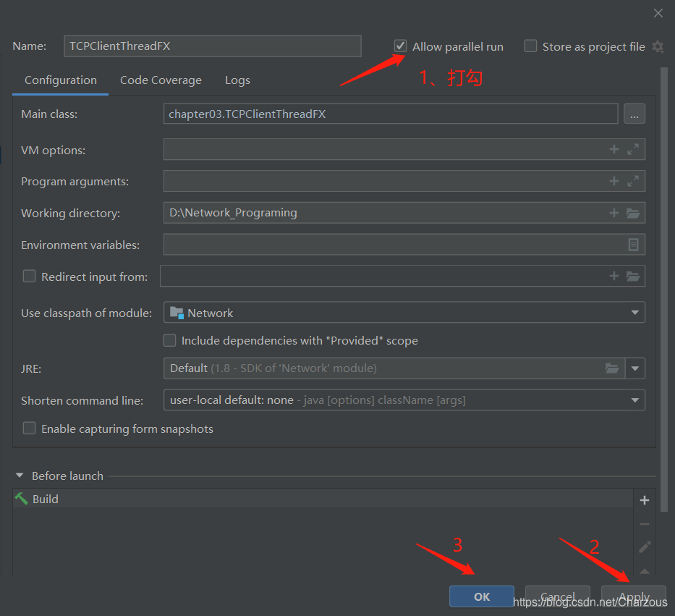Select the Build task in Before launch
The height and width of the screenshot is (616, 675).
click(x=46, y=499)
